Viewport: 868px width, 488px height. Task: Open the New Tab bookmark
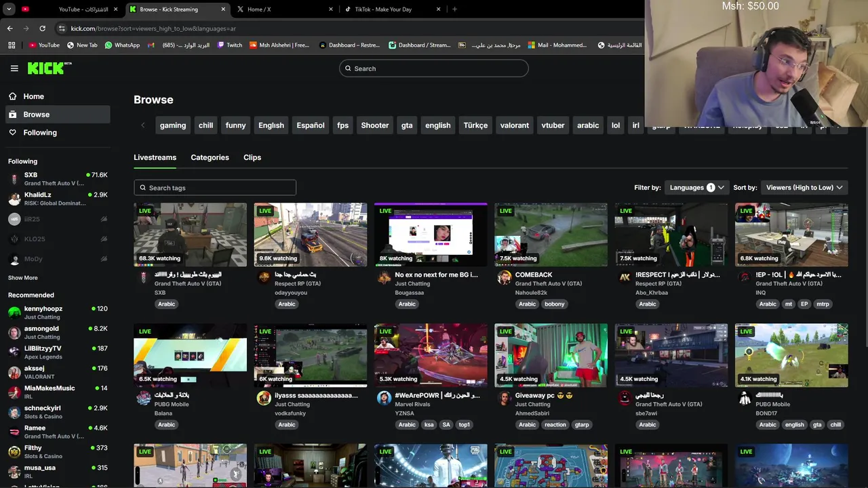[82, 45]
